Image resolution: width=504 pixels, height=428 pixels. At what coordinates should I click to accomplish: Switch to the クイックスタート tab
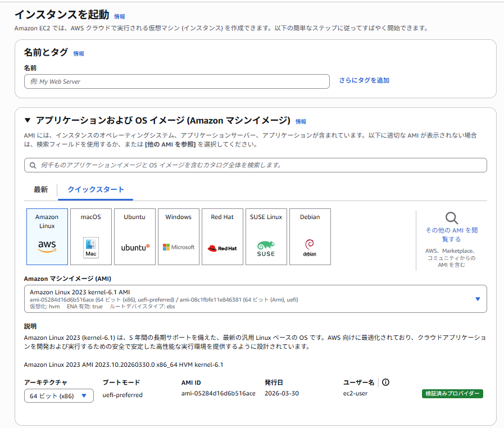pyautogui.click(x=96, y=190)
